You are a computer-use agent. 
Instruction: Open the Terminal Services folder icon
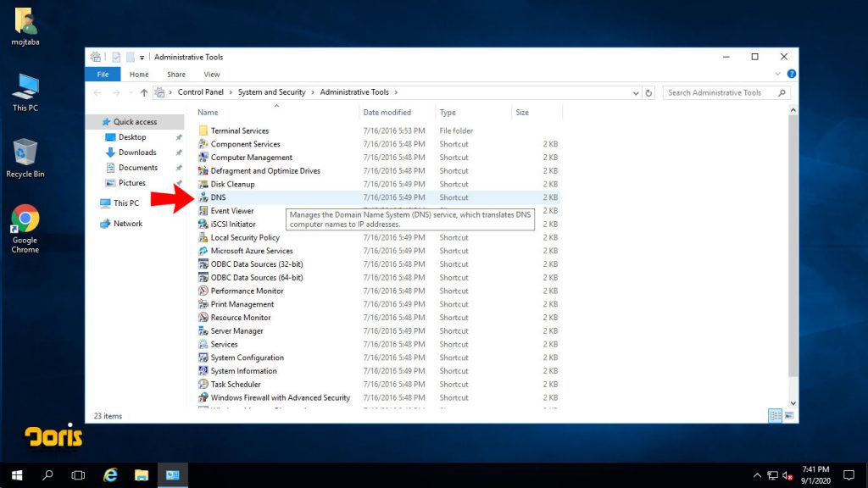pyautogui.click(x=203, y=130)
